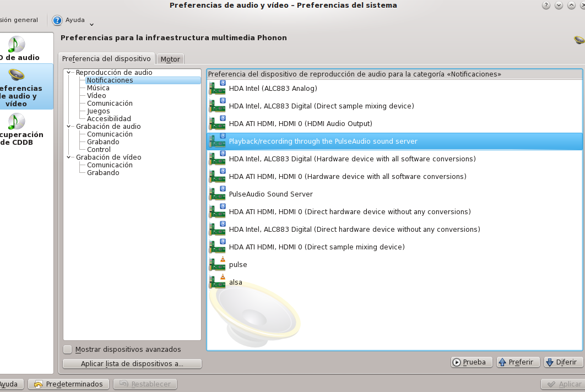Screen dimensions: 585x392
Task: Click the device list column header for Notificaciones
Action: click(x=394, y=74)
